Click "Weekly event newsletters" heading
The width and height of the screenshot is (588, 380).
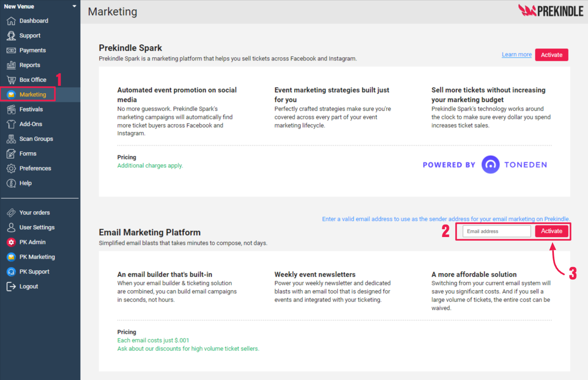click(315, 274)
